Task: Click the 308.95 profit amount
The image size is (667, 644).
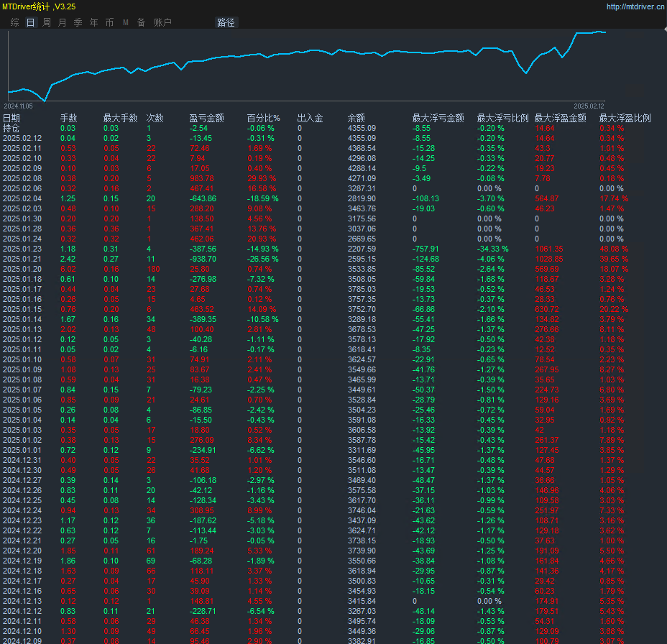Action: click(x=202, y=510)
